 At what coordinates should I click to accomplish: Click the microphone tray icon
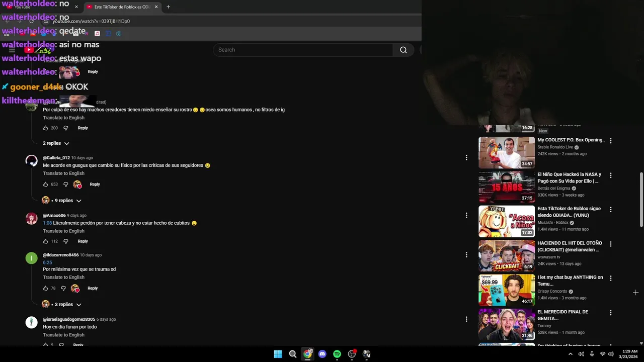click(592, 354)
